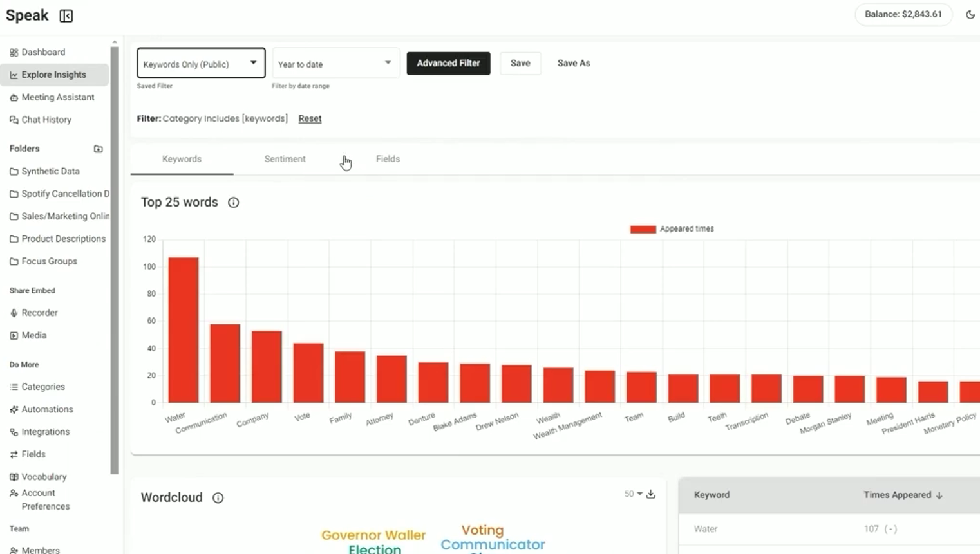The height and width of the screenshot is (554, 980).
Task: Click the Save As button
Action: (x=574, y=63)
